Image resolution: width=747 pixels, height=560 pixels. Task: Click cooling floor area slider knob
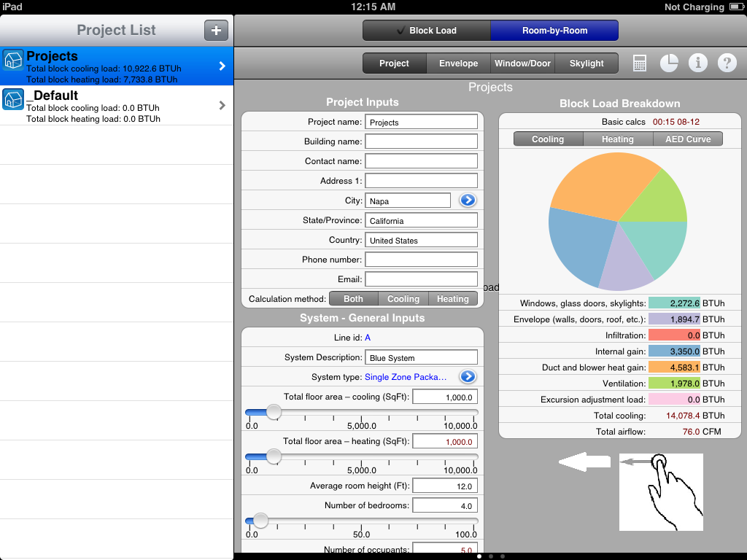tap(274, 412)
